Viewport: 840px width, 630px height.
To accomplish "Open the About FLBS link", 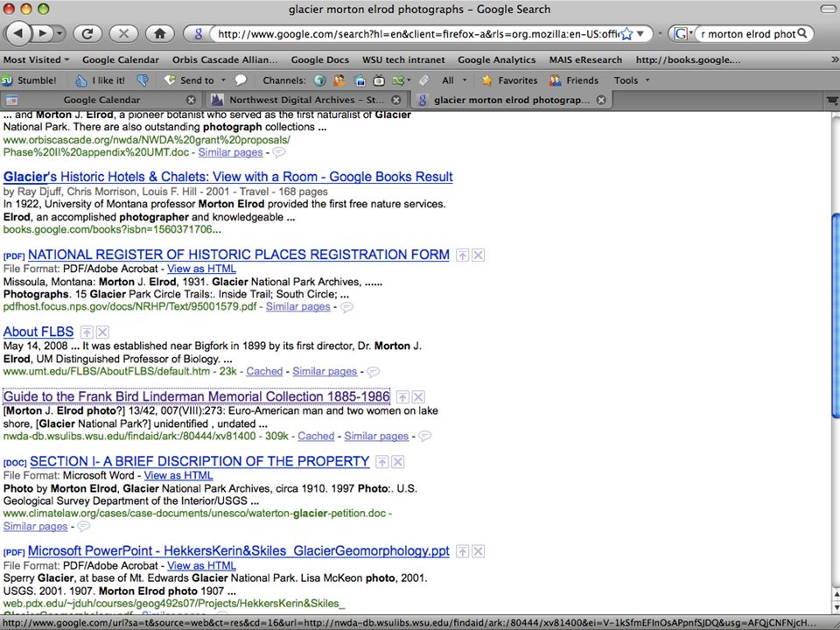I will [x=38, y=332].
